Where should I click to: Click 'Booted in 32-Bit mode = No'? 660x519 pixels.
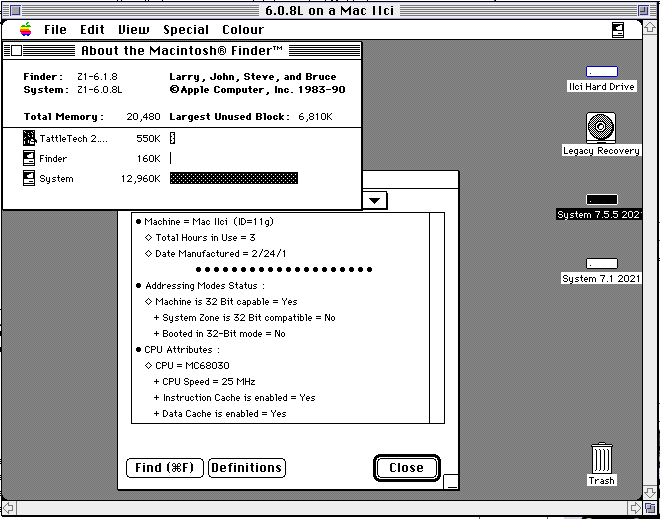(x=220, y=333)
